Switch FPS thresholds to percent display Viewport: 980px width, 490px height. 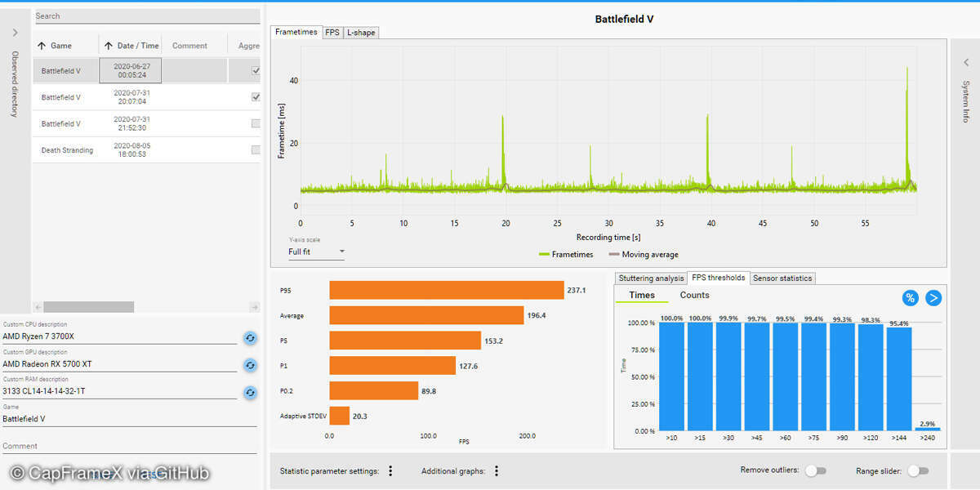pos(910,297)
